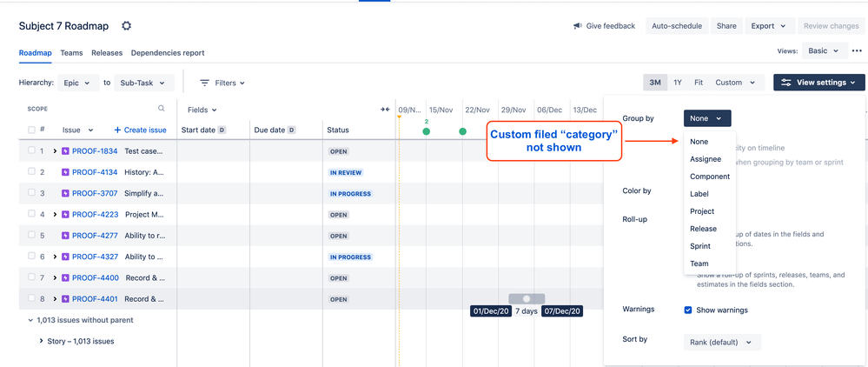Click the Issue column header dropdown
Viewport: 868px width, 367px height.
point(77,130)
